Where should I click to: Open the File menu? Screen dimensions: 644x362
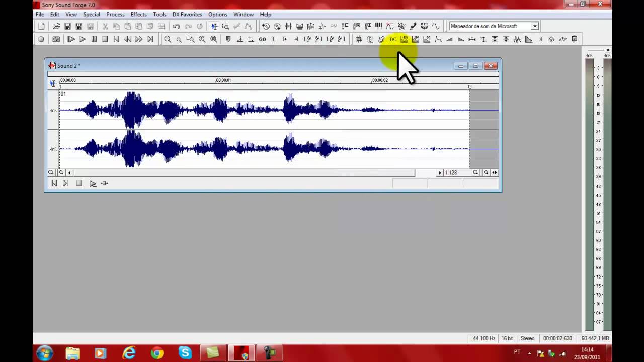tap(40, 15)
